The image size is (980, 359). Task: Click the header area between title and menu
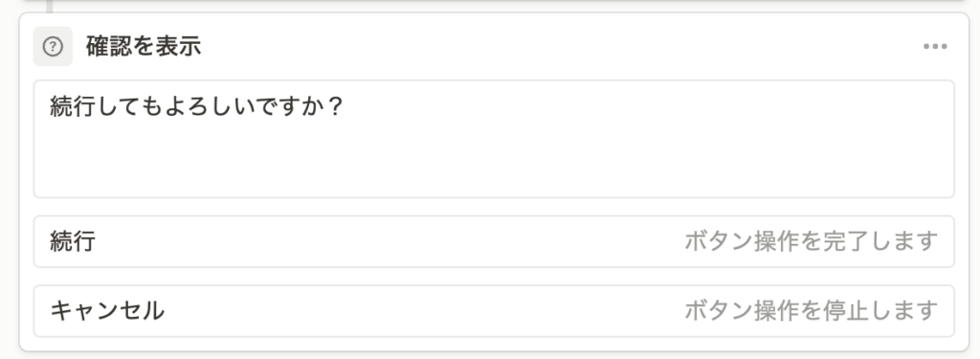pos(563,47)
